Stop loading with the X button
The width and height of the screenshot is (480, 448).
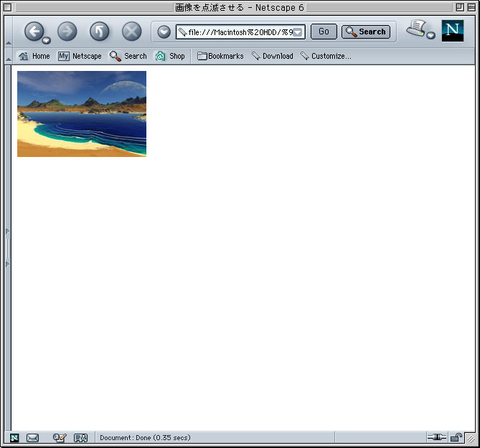point(131,32)
